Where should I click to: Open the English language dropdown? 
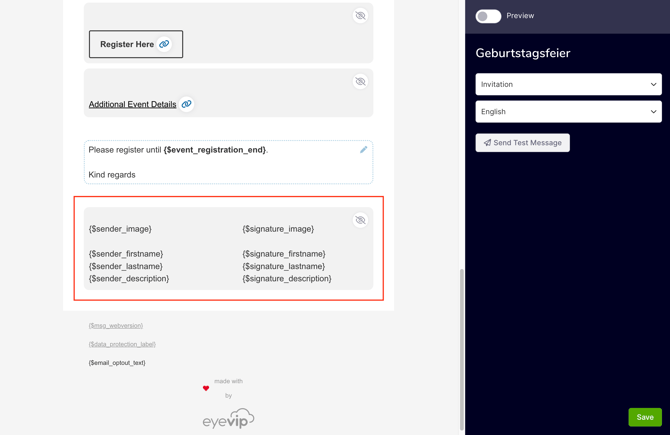tap(568, 112)
